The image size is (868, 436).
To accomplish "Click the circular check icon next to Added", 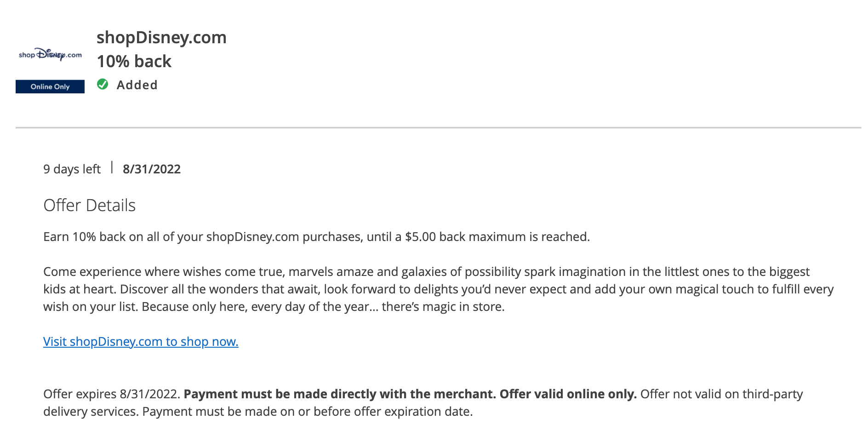I will (103, 84).
